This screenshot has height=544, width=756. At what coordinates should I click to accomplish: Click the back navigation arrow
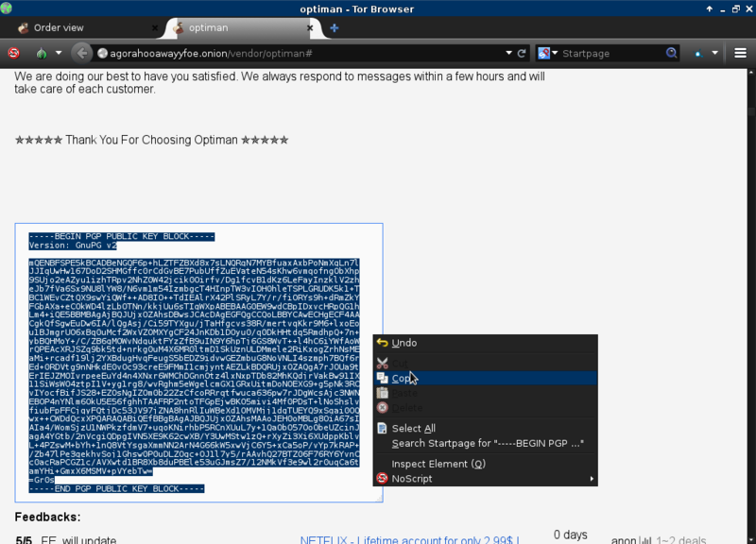click(82, 53)
